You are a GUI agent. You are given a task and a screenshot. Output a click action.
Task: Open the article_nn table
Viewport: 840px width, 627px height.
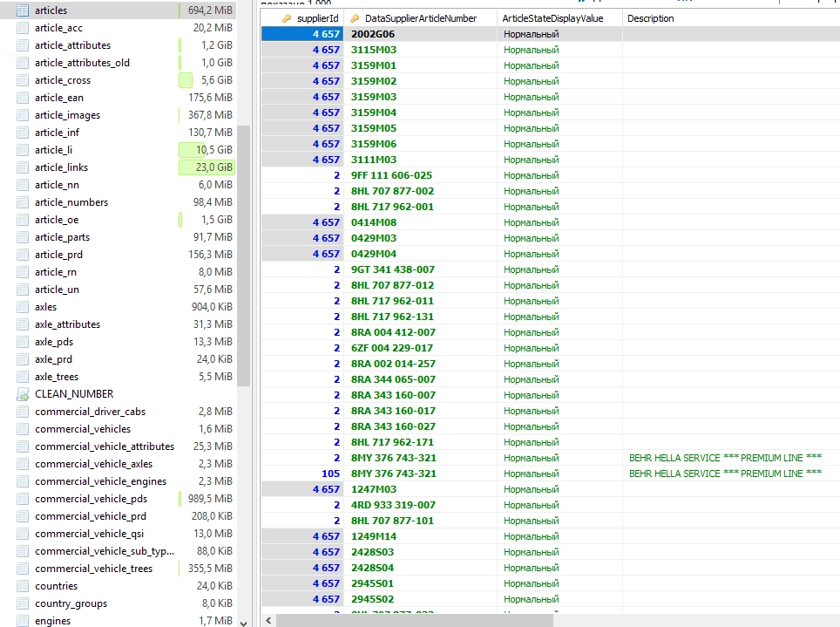[x=58, y=185]
